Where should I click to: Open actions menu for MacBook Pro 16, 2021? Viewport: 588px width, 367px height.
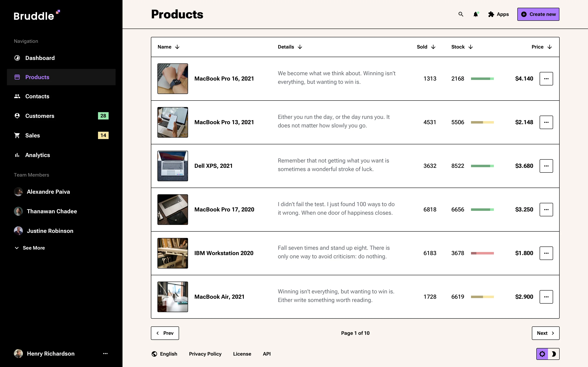click(x=546, y=78)
